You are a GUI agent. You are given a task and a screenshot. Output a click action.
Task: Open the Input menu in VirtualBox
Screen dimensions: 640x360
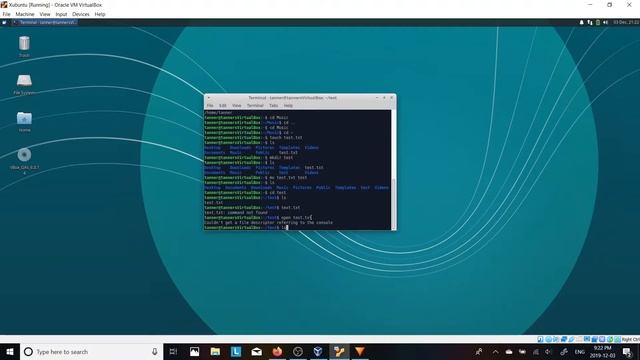coord(61,14)
